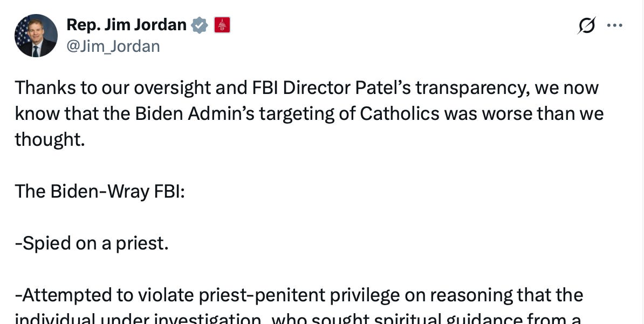The width and height of the screenshot is (644, 324).
Task: Click the text -Spied on a priest
Action: coord(92,243)
